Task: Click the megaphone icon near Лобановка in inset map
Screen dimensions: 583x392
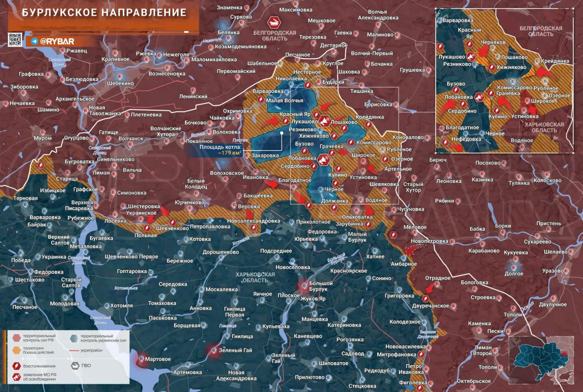Action: point(479,97)
